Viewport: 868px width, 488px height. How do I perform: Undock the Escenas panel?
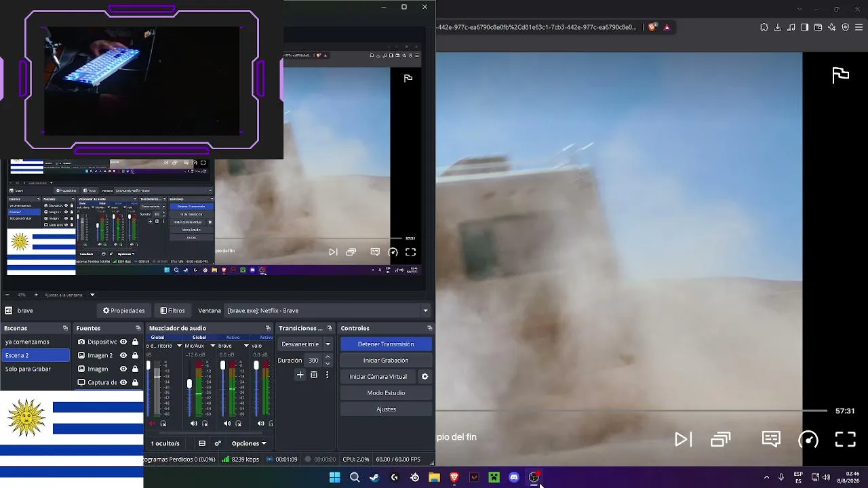pos(65,328)
